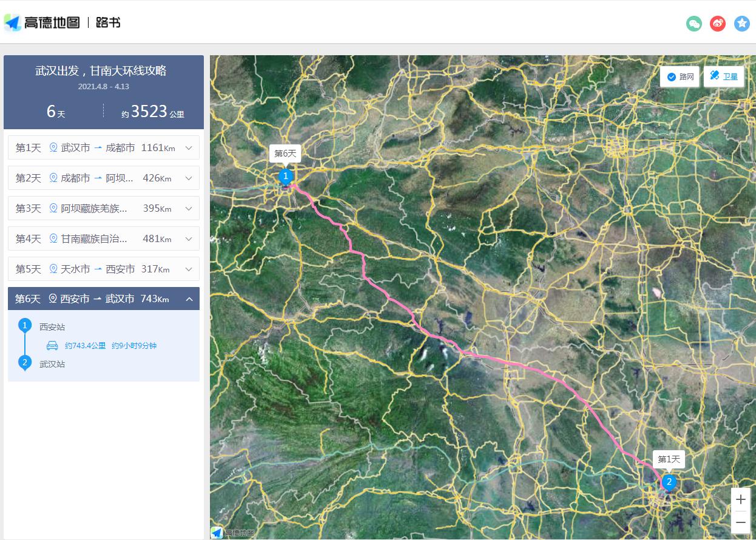Click the date range 2021.4.8 - 4.13
Image resolution: width=756 pixels, height=540 pixels.
click(x=103, y=87)
